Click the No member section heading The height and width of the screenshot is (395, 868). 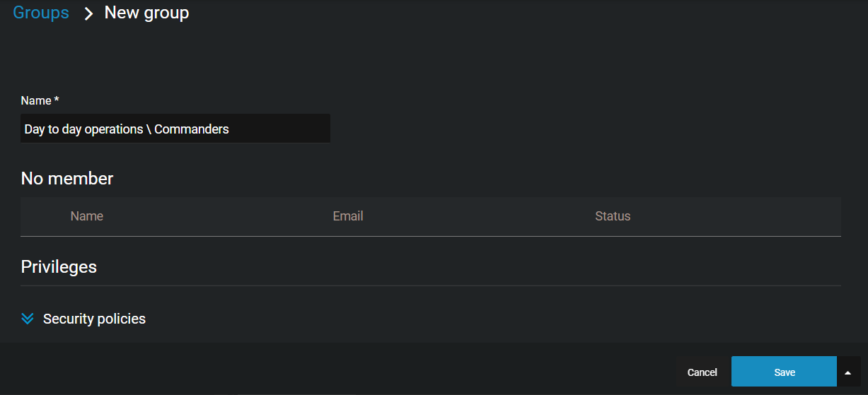(x=67, y=179)
